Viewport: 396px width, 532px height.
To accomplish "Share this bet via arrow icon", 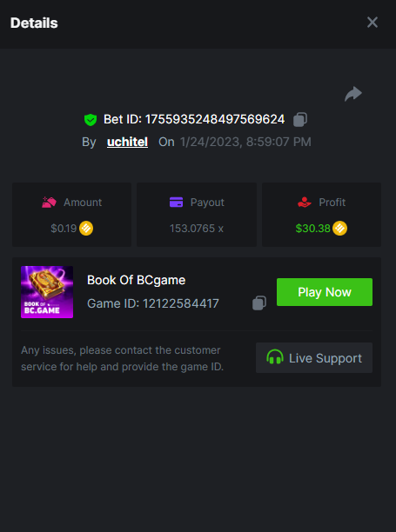I will pos(353,94).
